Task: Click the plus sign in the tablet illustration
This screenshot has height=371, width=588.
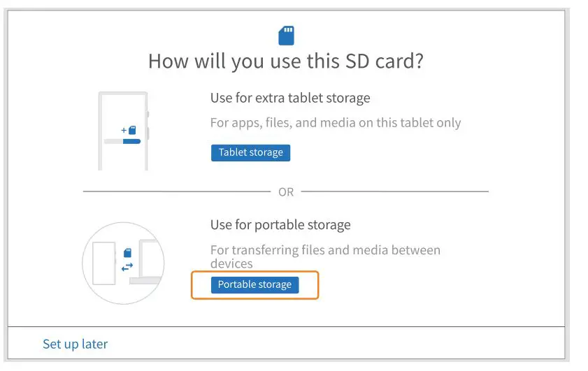Action: coord(124,130)
